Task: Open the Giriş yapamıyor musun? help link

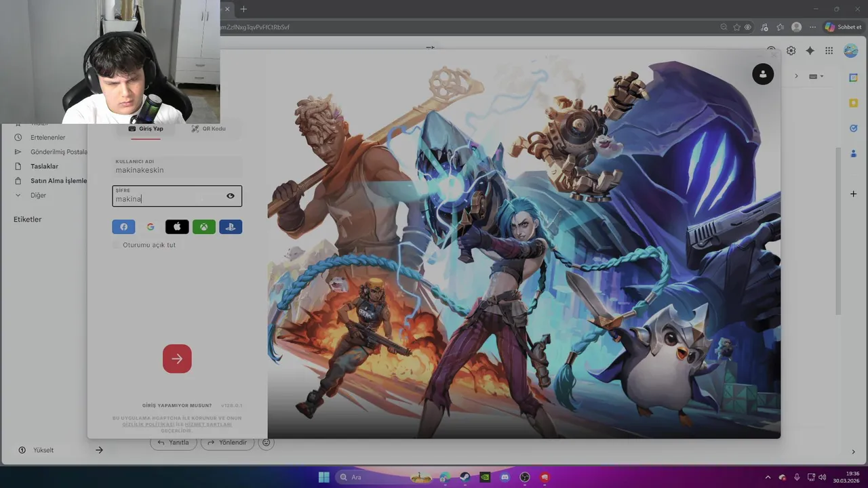Action: [177, 405]
